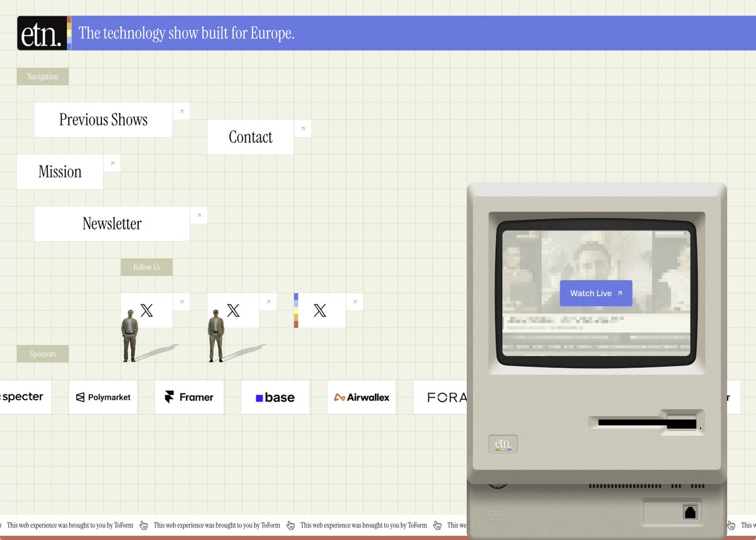Open the Airwallex sponsor tile
The width and height of the screenshot is (756, 540).
[x=362, y=397]
